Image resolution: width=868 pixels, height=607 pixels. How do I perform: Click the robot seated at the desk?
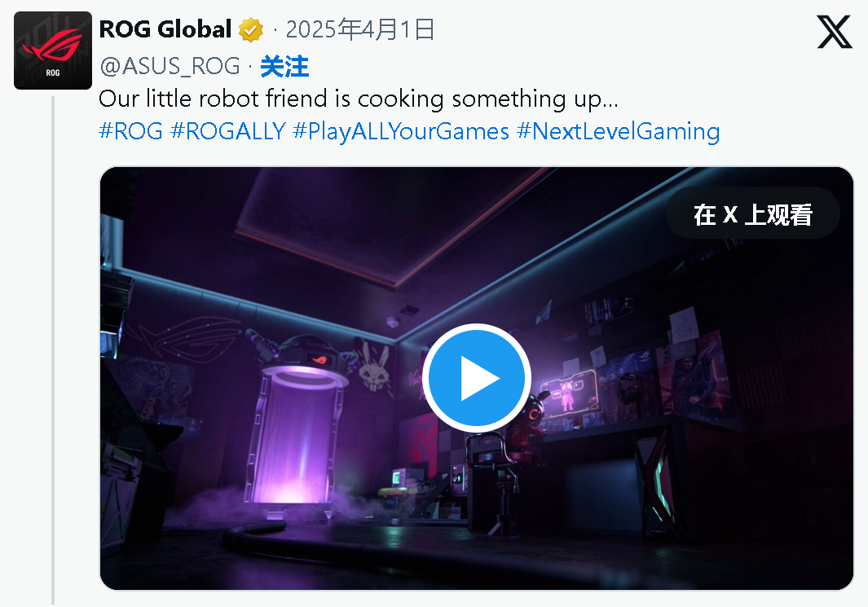527,426
